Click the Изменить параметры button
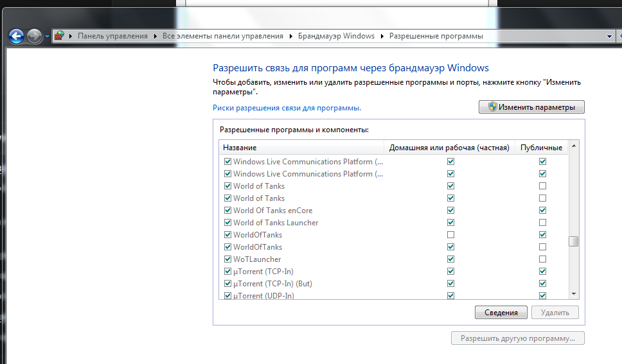This screenshot has height=364, width=622. [x=531, y=107]
